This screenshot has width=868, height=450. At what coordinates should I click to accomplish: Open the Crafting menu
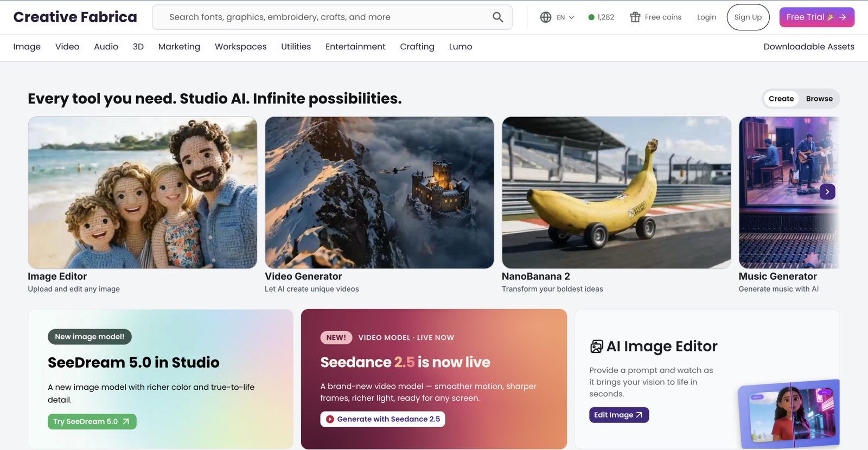coord(417,47)
